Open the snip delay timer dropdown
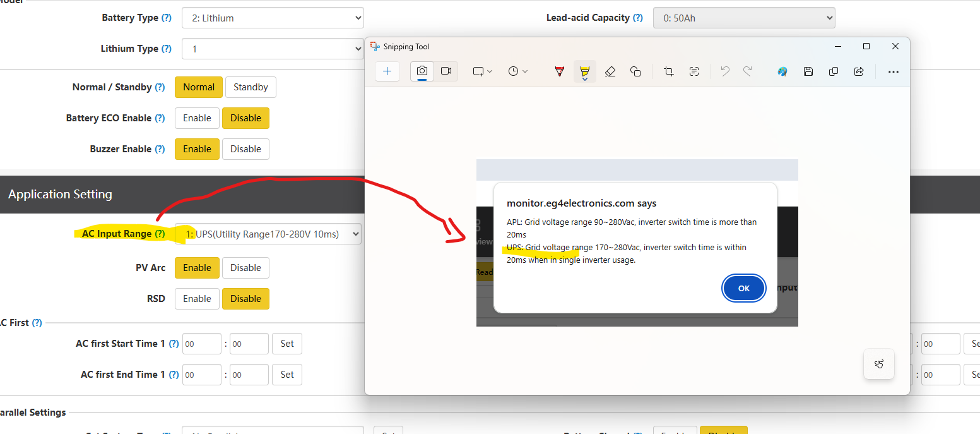This screenshot has width=980, height=434. (518, 71)
